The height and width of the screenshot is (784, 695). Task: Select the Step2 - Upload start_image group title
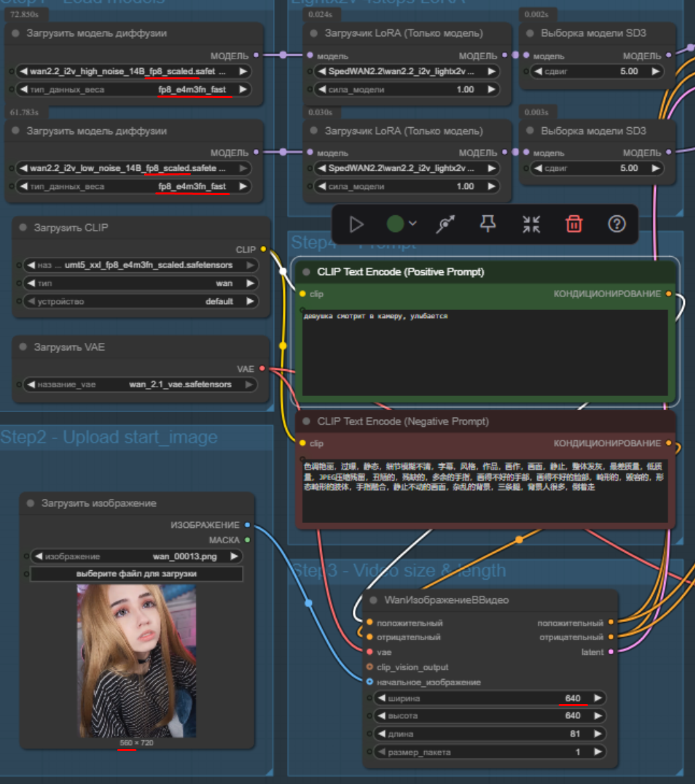(x=109, y=438)
